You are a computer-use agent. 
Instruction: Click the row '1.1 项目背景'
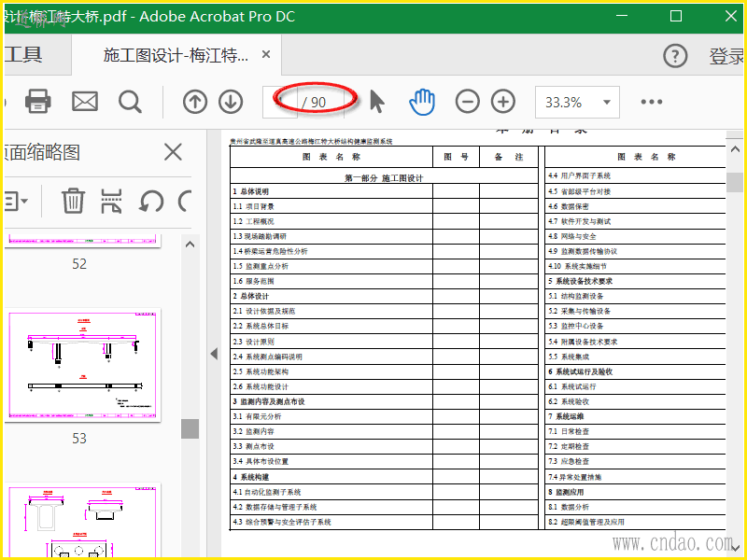point(331,206)
